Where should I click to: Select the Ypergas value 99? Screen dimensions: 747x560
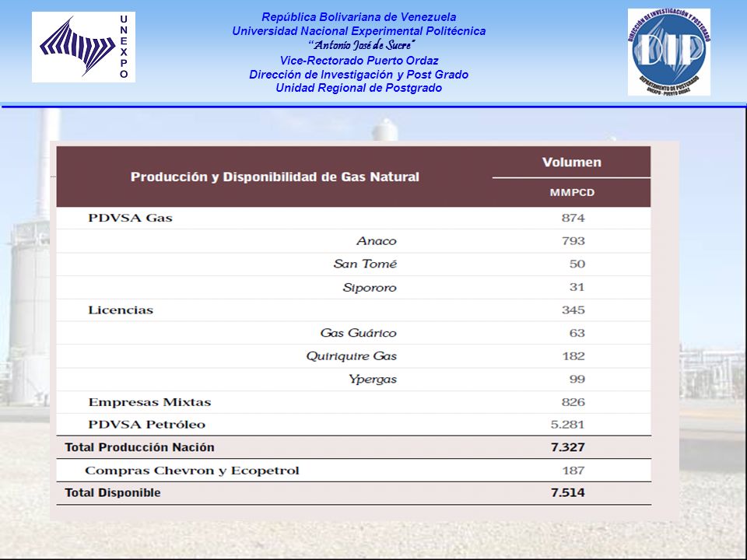click(577, 379)
